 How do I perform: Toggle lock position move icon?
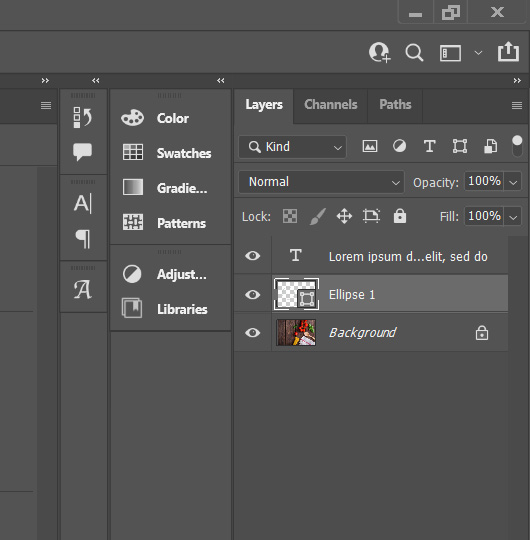click(x=344, y=216)
